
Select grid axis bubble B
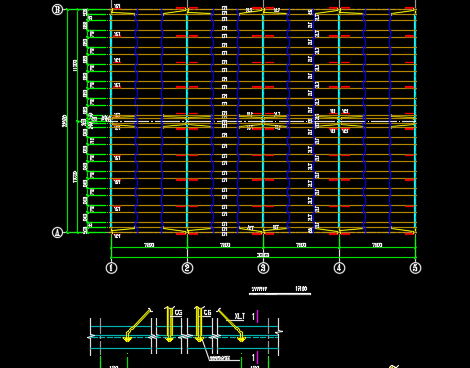(57, 10)
